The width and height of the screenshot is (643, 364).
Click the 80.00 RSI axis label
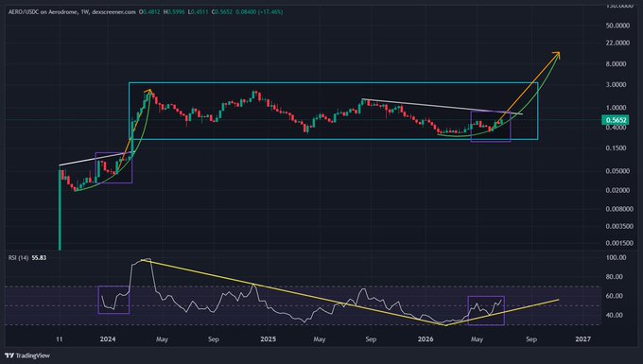(x=615, y=277)
